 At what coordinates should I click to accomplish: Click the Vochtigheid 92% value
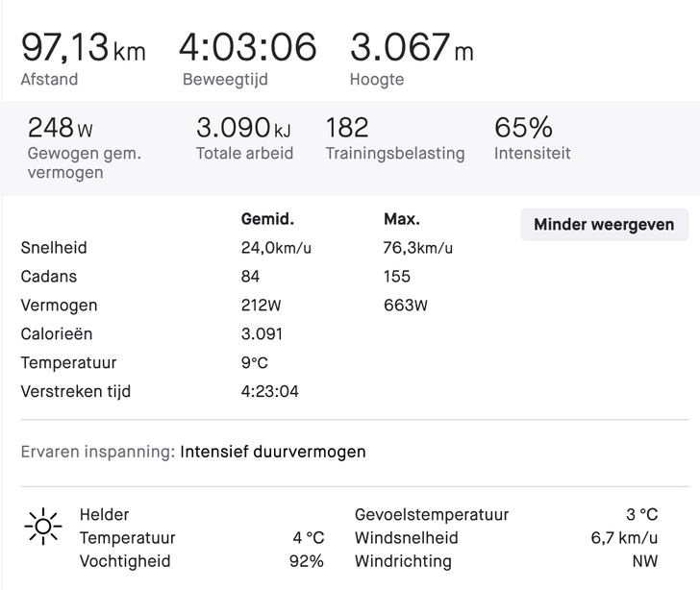tap(307, 561)
